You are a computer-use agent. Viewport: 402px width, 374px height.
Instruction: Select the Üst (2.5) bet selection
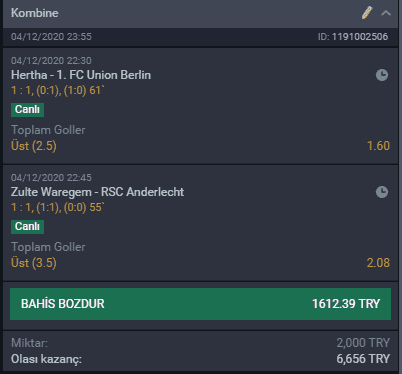click(x=34, y=146)
